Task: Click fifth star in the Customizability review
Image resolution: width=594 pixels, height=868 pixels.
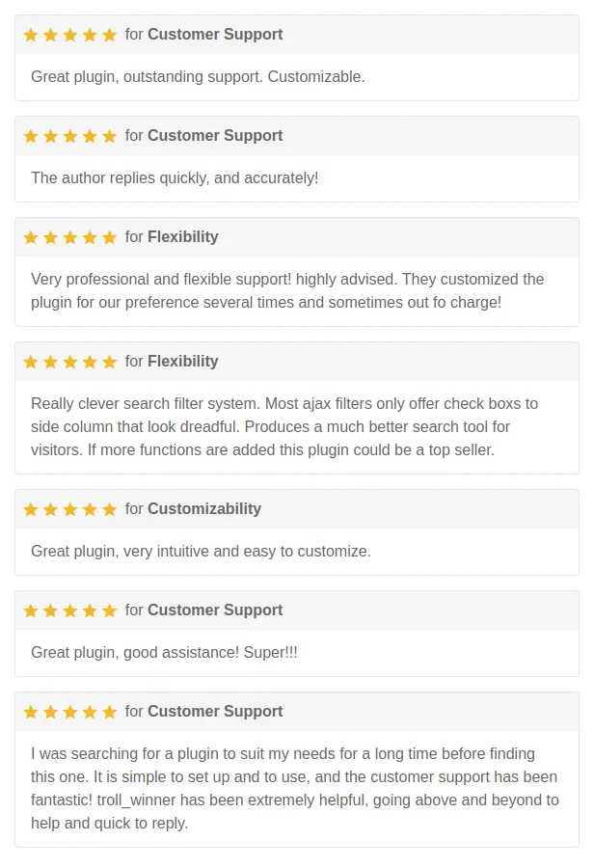Action: [x=109, y=509]
